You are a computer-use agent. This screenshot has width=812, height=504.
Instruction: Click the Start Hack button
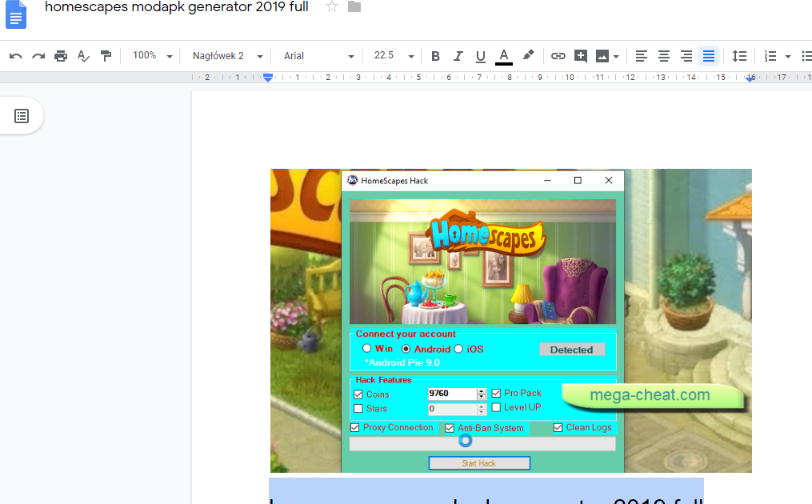pyautogui.click(x=478, y=463)
